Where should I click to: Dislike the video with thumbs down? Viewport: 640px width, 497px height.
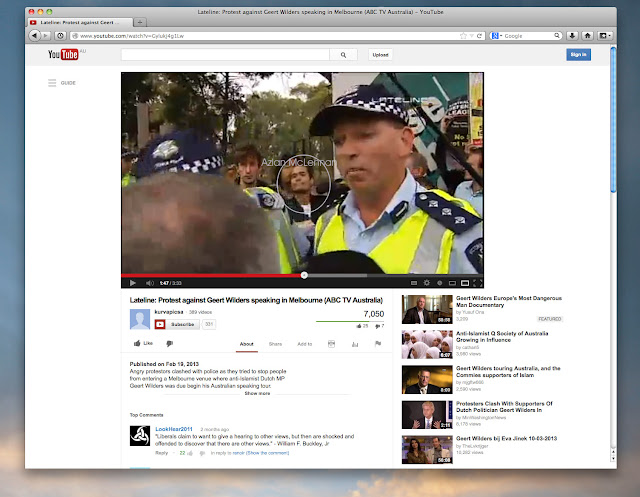[x=170, y=344]
